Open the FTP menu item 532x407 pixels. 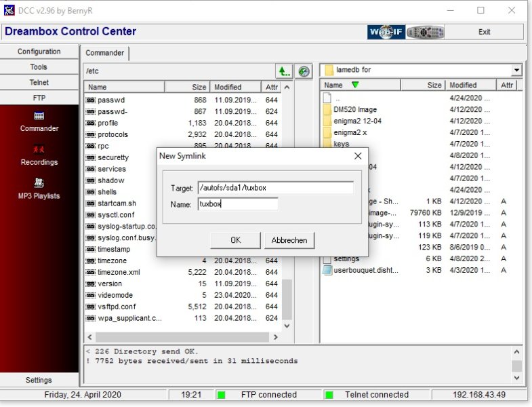39,98
